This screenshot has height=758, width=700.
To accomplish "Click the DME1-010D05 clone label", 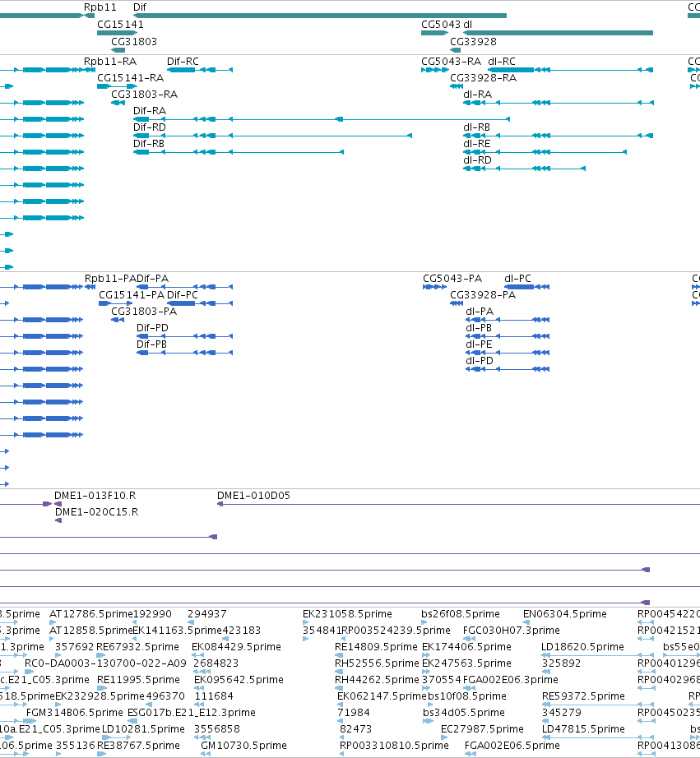I will [253, 496].
